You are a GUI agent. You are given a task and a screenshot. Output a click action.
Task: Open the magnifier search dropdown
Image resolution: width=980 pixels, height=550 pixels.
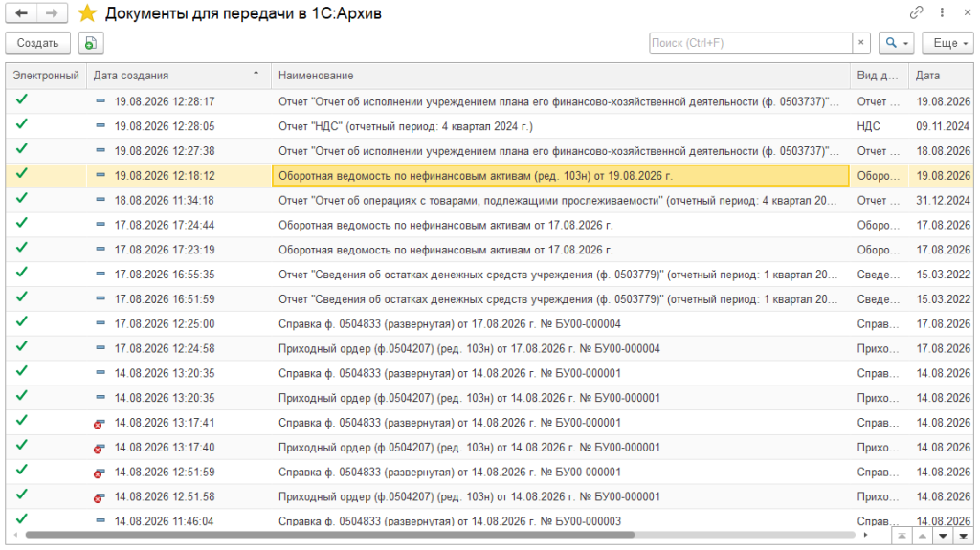[x=896, y=43]
